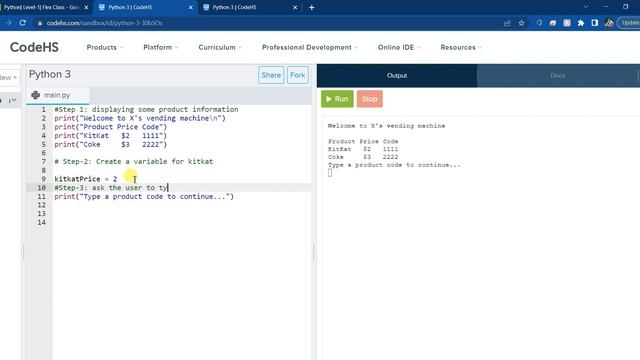Select the active Python 3 | CodeHS tab
640x360 pixels.
click(x=145, y=7)
